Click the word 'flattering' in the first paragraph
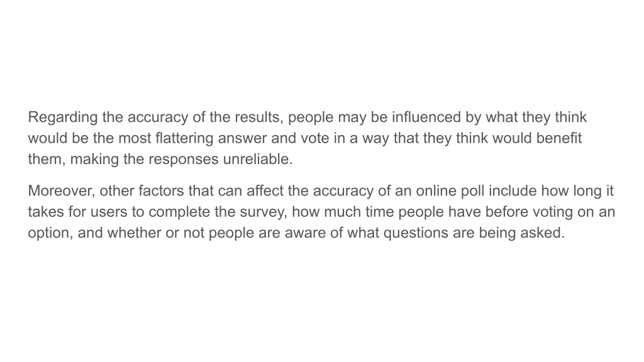The height and width of the screenshot is (362, 644). (184, 138)
